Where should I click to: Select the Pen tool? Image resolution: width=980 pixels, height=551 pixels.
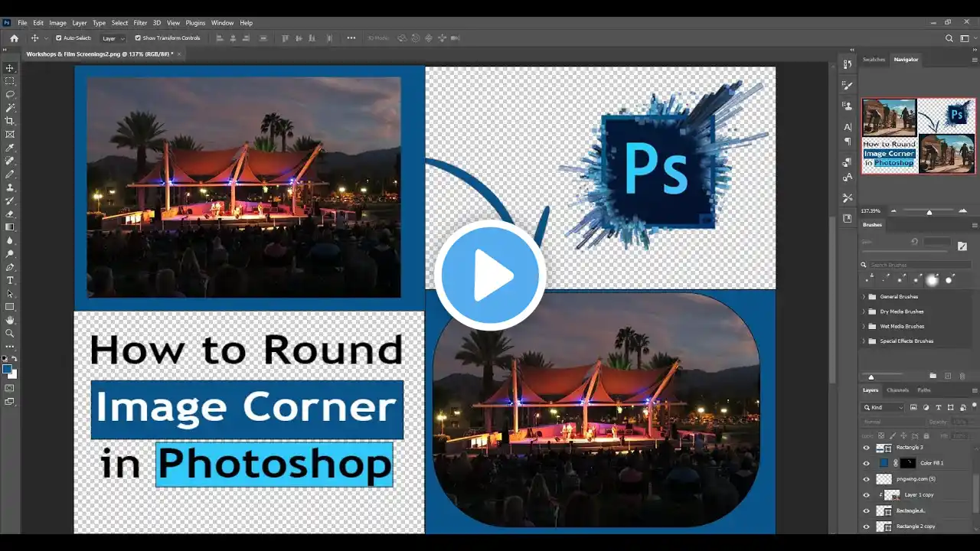pyautogui.click(x=10, y=267)
